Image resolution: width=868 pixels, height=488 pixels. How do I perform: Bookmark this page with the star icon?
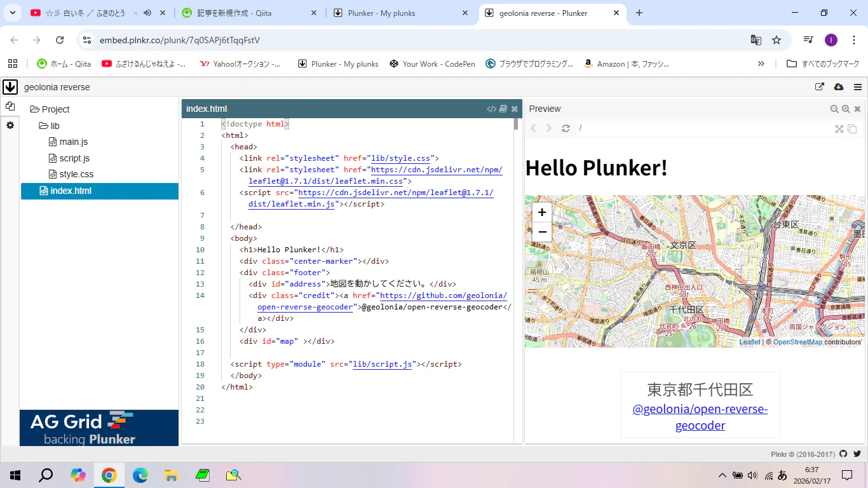(x=776, y=40)
